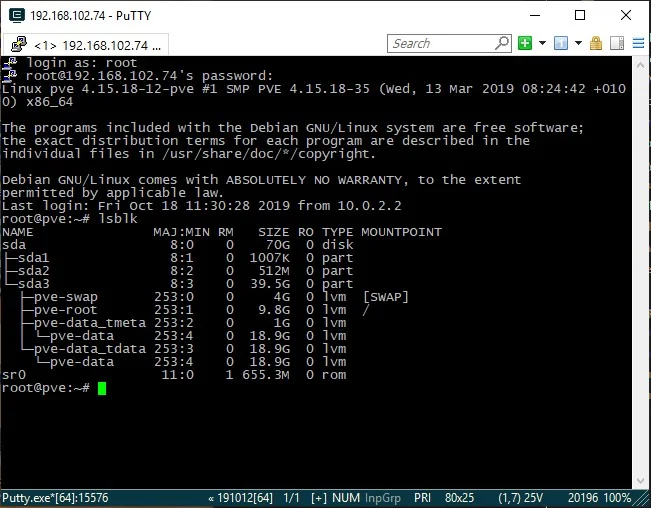Click the alternative panel layout icon
The width and height of the screenshot is (651, 508).
pyautogui.click(x=617, y=43)
